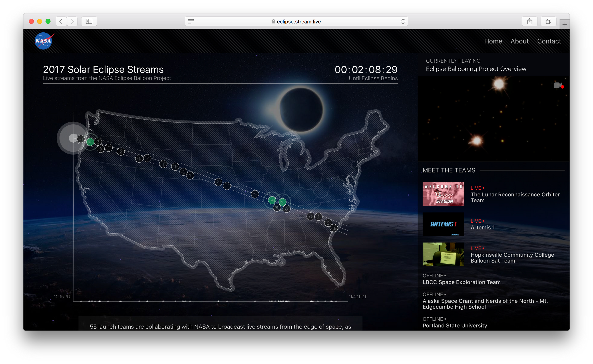Click the Portland State University team
The width and height of the screenshot is (593, 364).
tap(454, 325)
